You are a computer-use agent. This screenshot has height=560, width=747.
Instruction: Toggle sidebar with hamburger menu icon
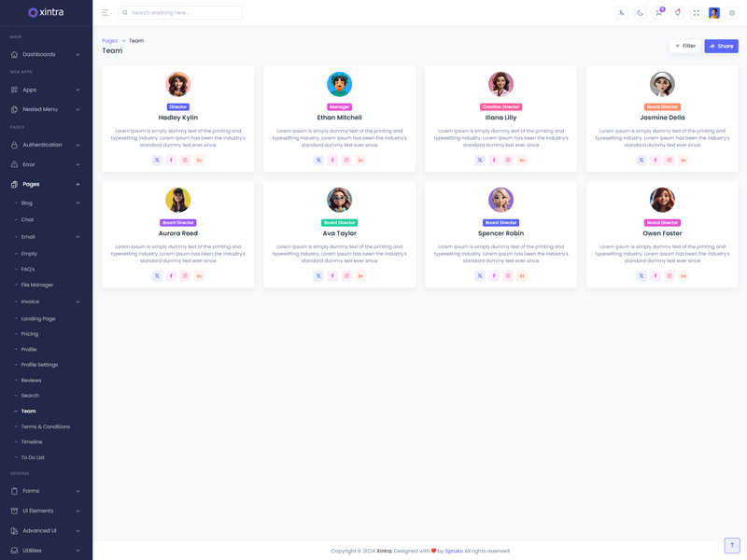[105, 13]
